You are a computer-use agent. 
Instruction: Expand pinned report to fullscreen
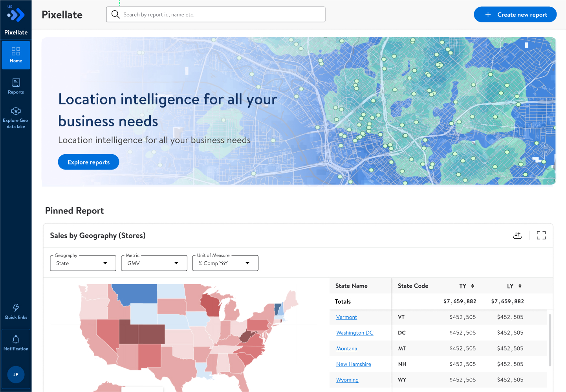click(541, 235)
